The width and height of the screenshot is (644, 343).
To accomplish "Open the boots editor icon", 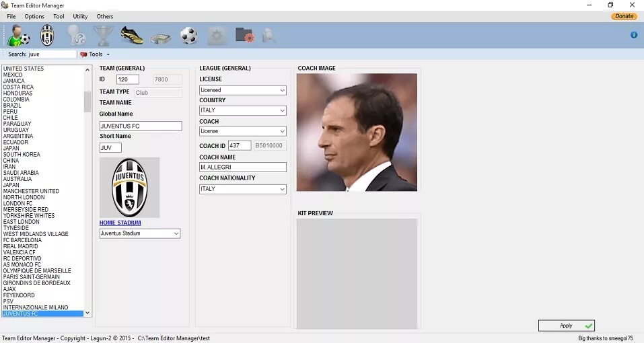I will click(x=132, y=35).
